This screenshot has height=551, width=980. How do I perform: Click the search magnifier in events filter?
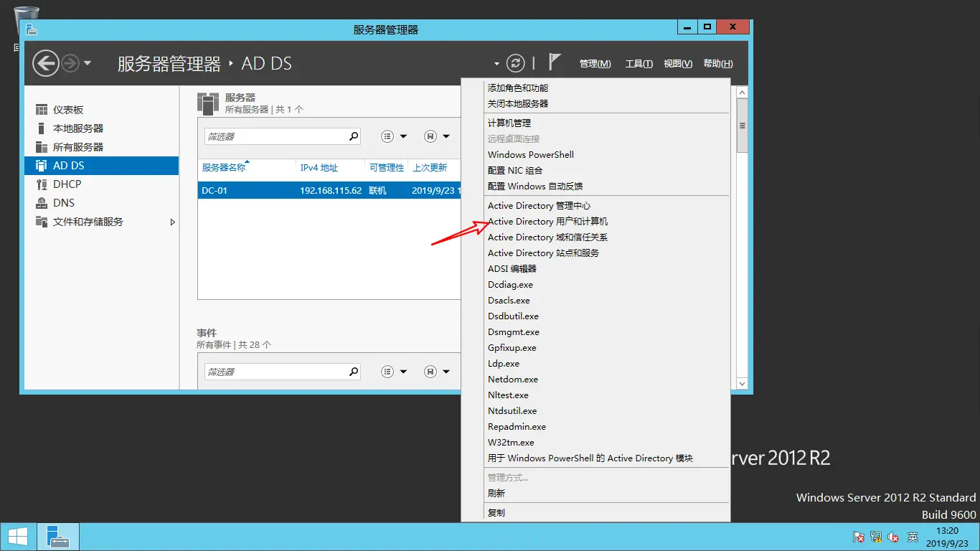[x=354, y=372]
